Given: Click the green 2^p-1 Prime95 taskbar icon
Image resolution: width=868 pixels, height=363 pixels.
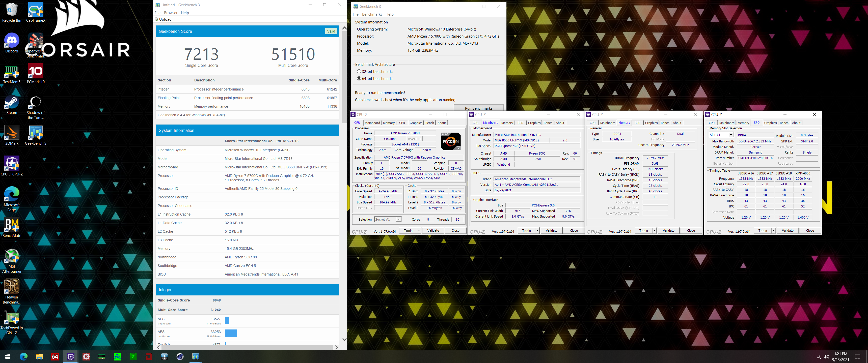Looking at the screenshot, I should (117, 357).
